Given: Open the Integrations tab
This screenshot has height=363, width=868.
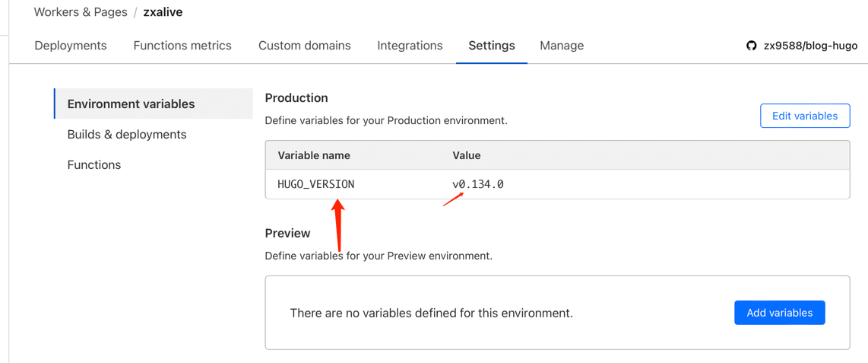Looking at the screenshot, I should pos(410,46).
